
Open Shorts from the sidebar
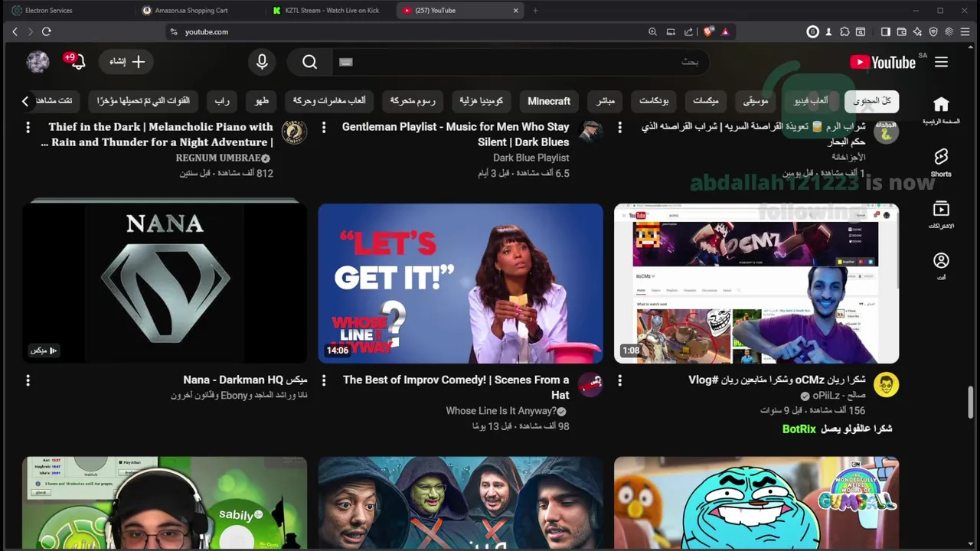pos(941,162)
